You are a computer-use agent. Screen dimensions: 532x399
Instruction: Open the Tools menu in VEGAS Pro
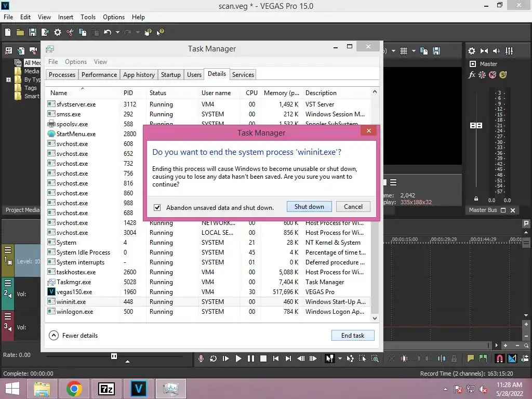pyautogui.click(x=88, y=17)
